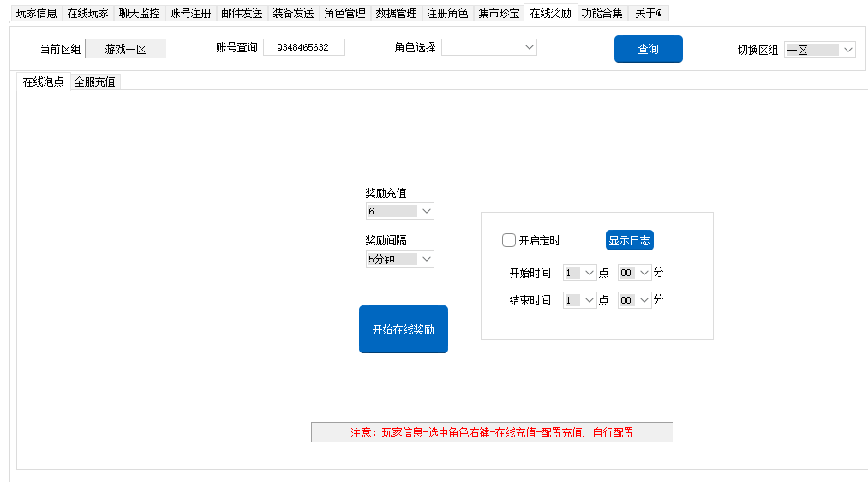Screen dimensions: 868x482
Task: Enable the 开启定时 checkbox
Action: pos(509,240)
